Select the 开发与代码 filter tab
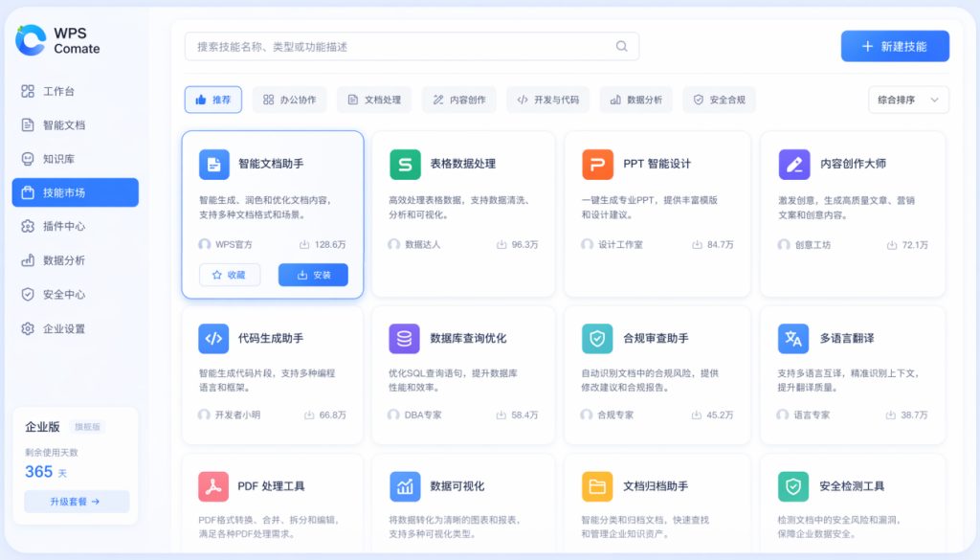 coord(547,100)
